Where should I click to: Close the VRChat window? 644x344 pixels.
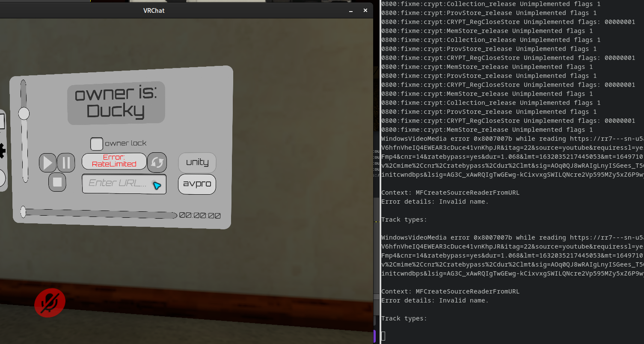tap(365, 10)
